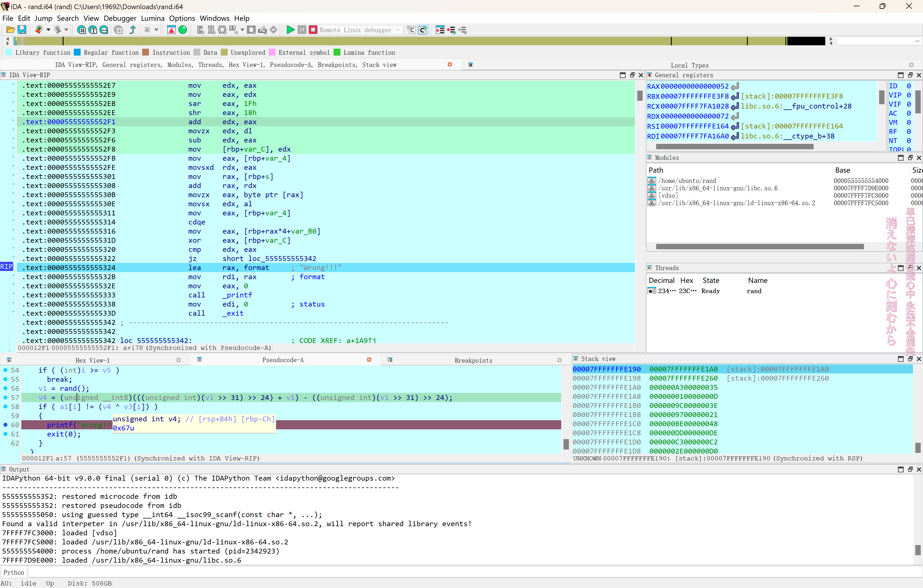Toggle breakpoint dot on pseudocode line 54

click(x=5, y=370)
